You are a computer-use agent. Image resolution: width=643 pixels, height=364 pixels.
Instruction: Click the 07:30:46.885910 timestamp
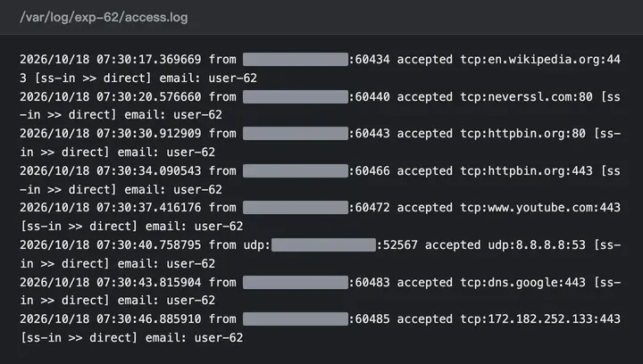click(x=149, y=319)
